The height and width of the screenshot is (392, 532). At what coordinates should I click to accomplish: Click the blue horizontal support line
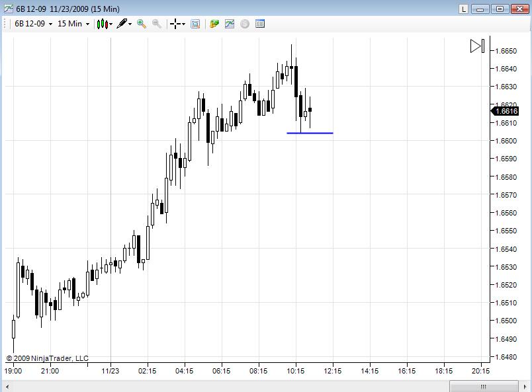(310, 133)
